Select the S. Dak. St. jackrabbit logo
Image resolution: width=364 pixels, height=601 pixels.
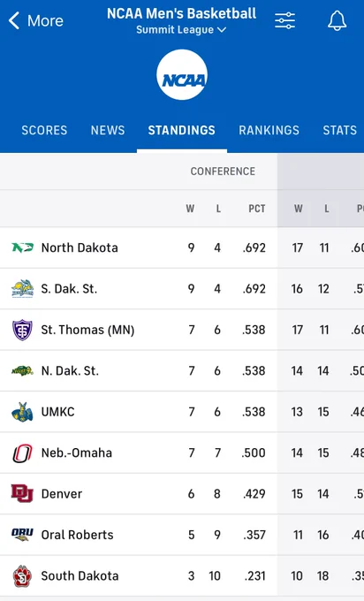(x=22, y=289)
